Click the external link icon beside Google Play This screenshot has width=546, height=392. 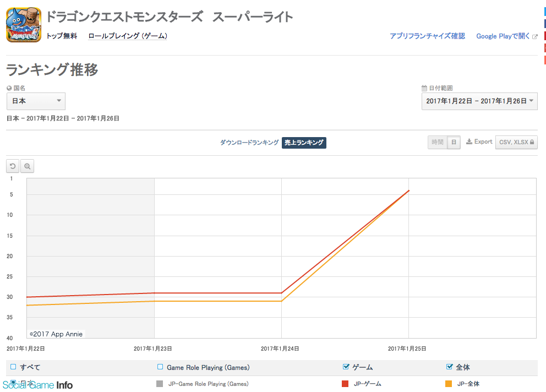(535, 36)
